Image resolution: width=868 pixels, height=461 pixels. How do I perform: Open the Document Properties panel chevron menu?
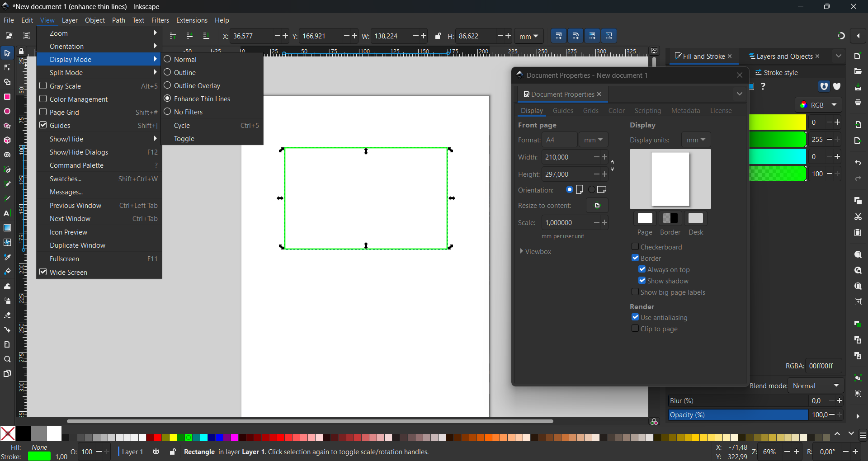pyautogui.click(x=740, y=94)
